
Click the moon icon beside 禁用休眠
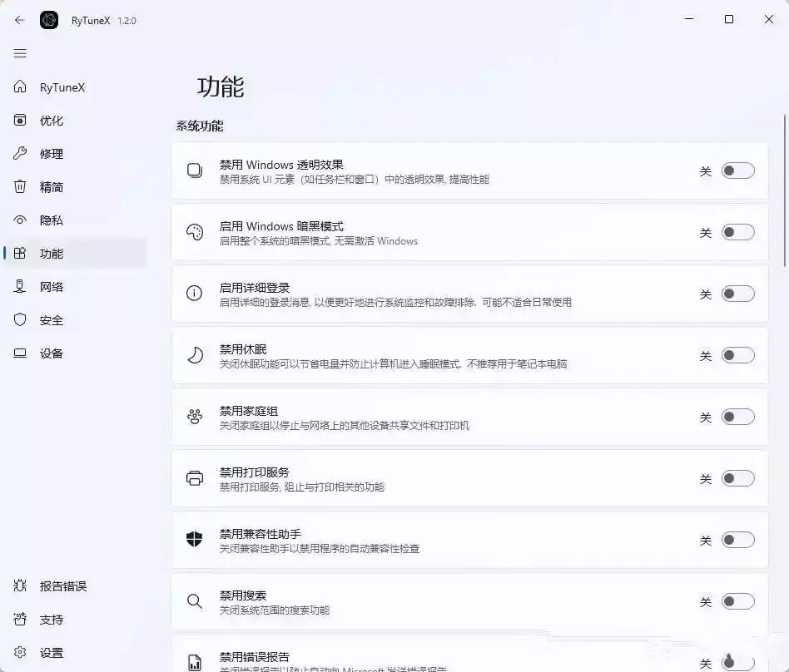[x=195, y=355]
